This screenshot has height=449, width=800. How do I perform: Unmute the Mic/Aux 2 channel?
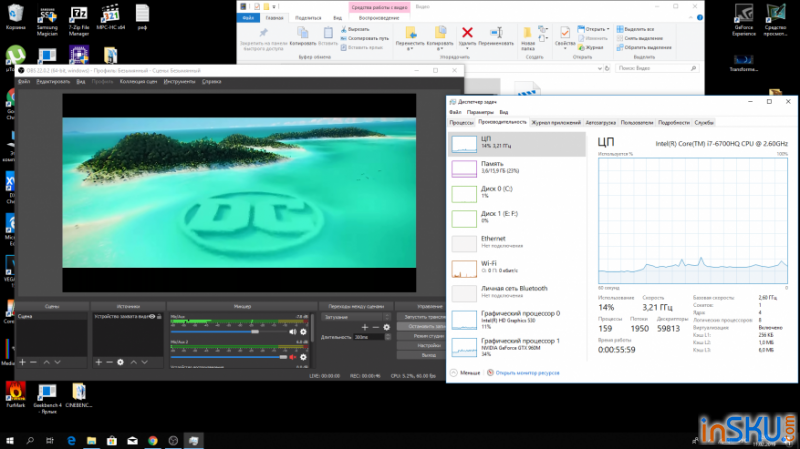(293, 357)
